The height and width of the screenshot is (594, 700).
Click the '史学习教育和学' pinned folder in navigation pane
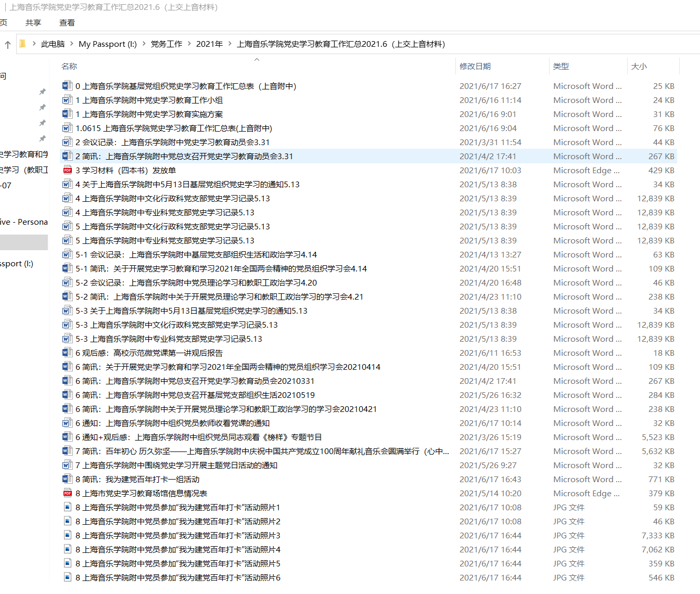(24, 154)
